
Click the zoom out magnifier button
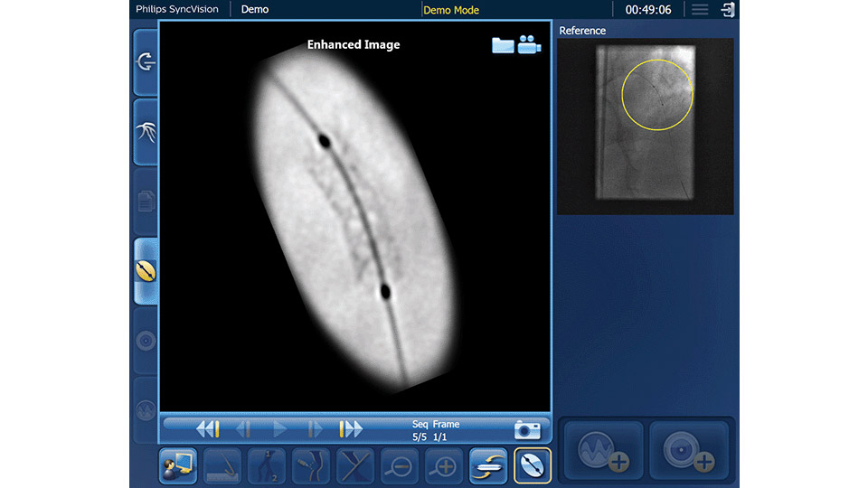(400, 465)
